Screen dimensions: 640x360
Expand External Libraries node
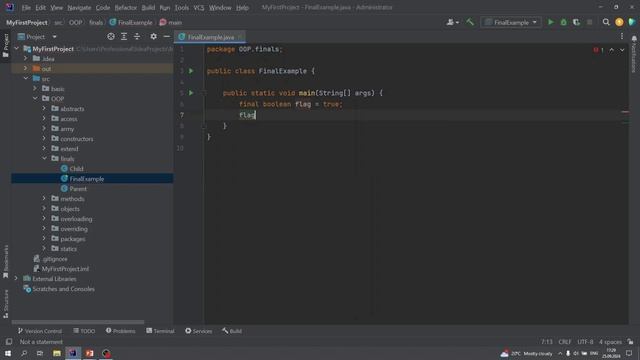tap(16, 279)
